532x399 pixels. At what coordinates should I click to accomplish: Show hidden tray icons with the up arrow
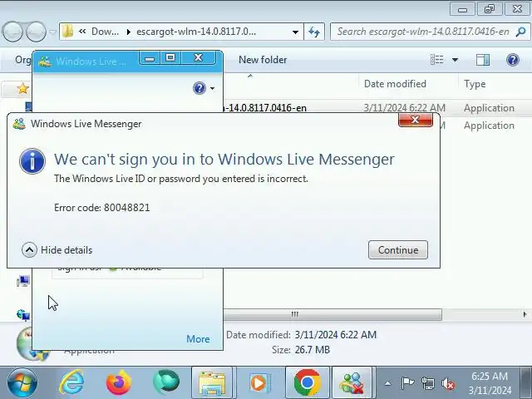[x=388, y=384]
